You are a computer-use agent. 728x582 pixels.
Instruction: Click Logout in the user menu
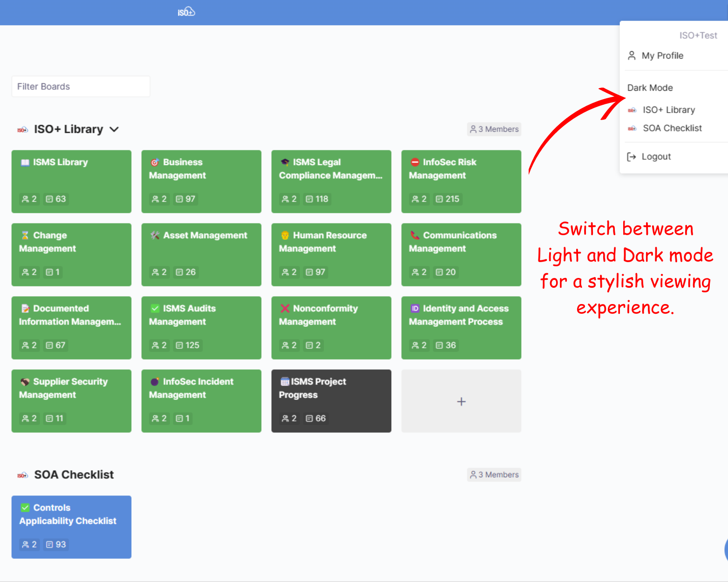(656, 157)
